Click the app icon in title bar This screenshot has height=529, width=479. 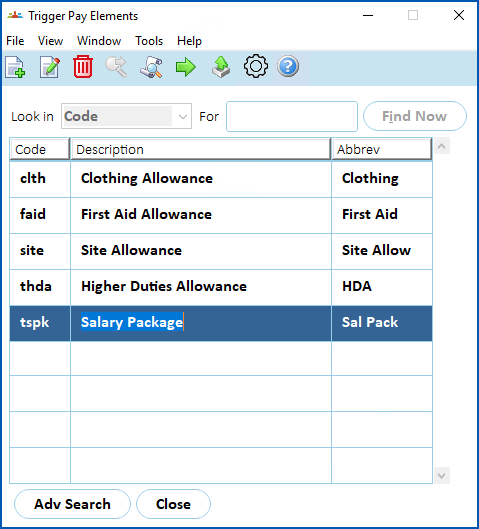(15, 16)
